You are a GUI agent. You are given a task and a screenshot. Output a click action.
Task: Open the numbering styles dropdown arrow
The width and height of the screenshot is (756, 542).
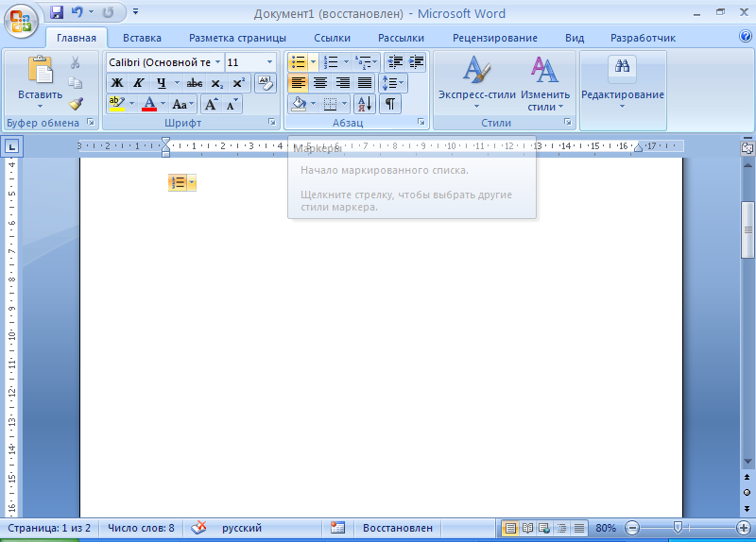pyautogui.click(x=346, y=62)
